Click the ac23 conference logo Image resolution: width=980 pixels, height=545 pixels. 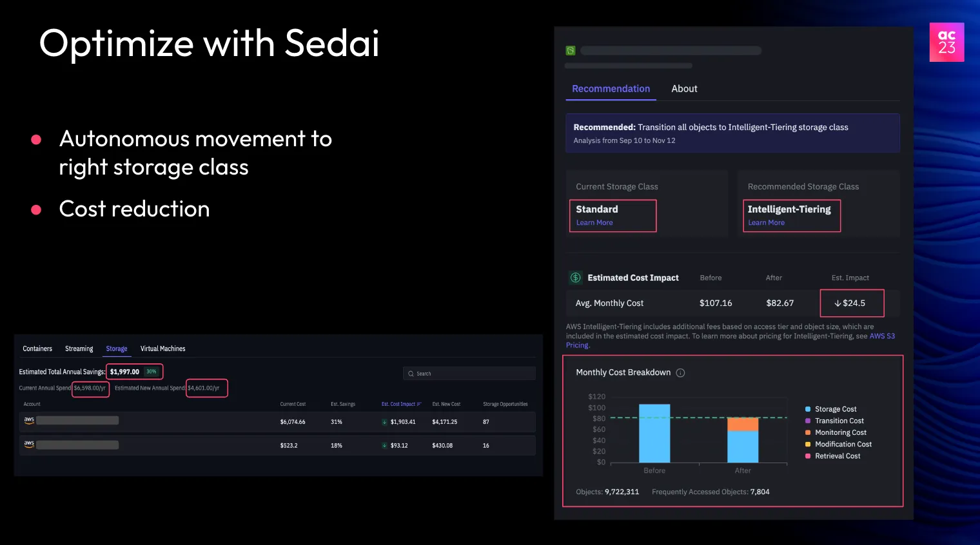coord(946,42)
